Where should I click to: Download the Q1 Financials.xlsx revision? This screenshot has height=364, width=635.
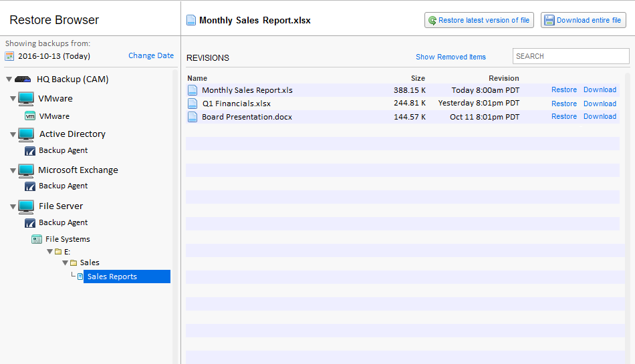(x=600, y=104)
